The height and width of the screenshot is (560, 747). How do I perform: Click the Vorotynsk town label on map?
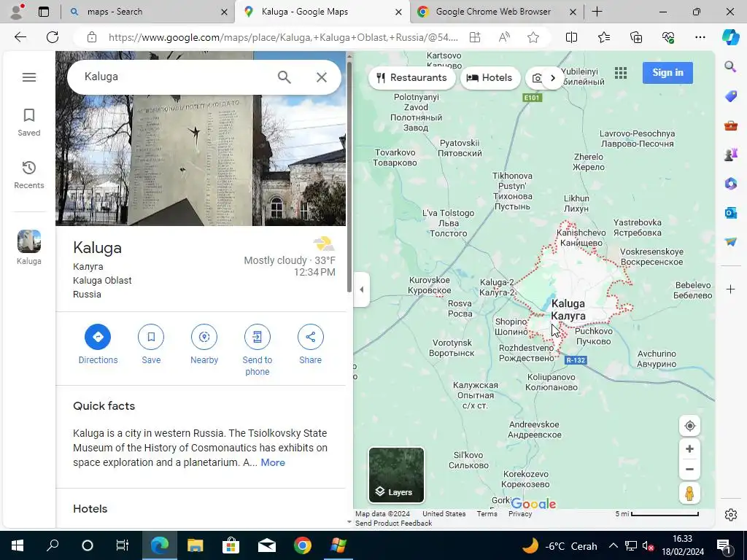tap(452, 348)
